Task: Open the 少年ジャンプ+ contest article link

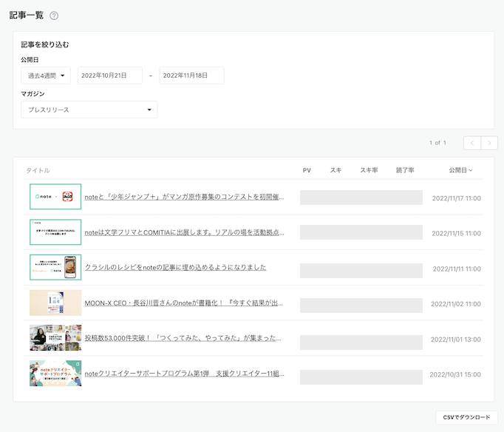Action: point(184,198)
